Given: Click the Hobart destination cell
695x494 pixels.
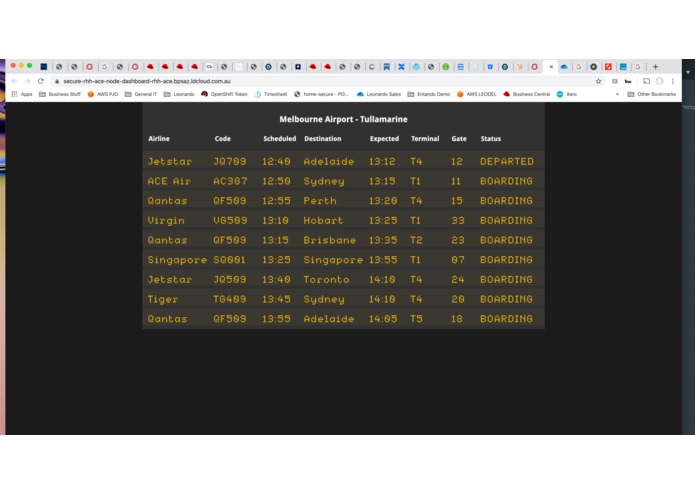Looking at the screenshot, I should coord(323,220).
